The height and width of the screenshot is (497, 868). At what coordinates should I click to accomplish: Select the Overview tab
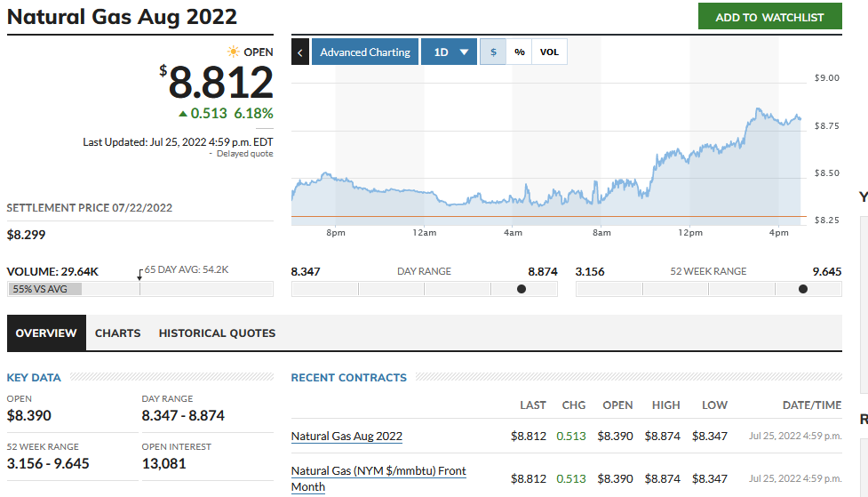coord(46,333)
